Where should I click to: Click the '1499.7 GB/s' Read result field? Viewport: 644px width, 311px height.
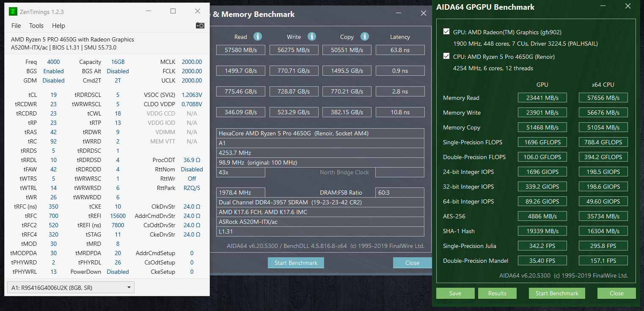pos(241,71)
